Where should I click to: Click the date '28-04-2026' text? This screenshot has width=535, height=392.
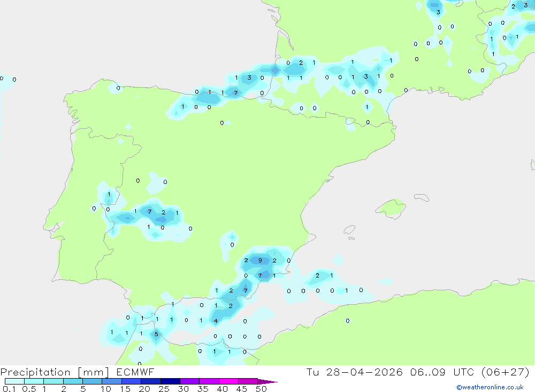coord(364,372)
